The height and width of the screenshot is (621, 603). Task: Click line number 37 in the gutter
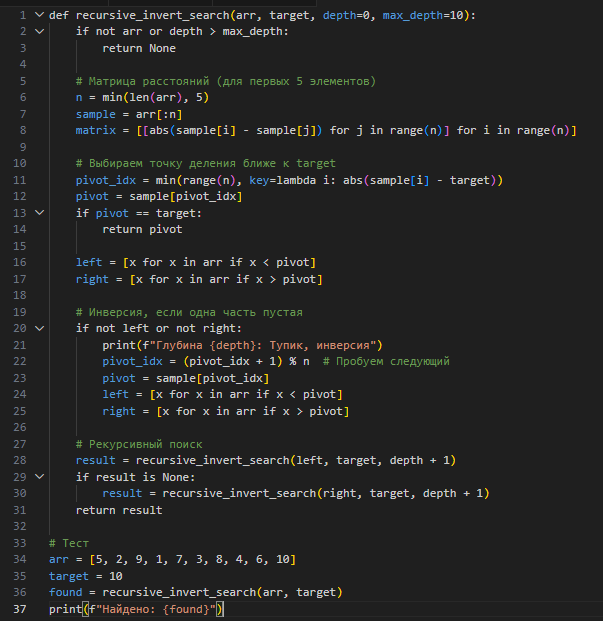point(20,609)
